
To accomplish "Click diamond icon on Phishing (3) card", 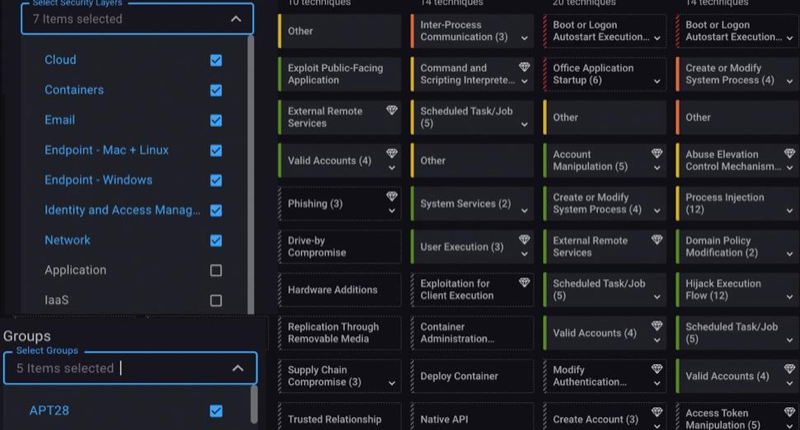I will (x=391, y=196).
